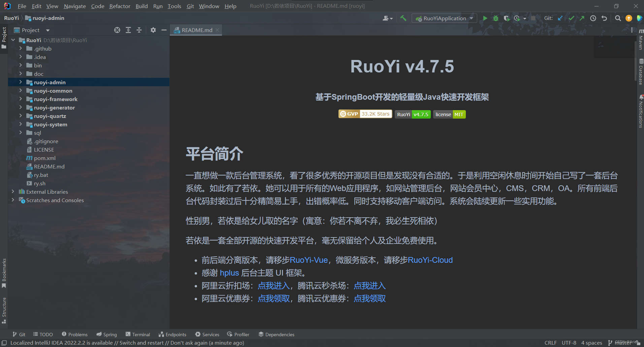Viewport: 644px width, 347px height.
Task: Open the Project view selector dropdown
Action: tap(31, 30)
